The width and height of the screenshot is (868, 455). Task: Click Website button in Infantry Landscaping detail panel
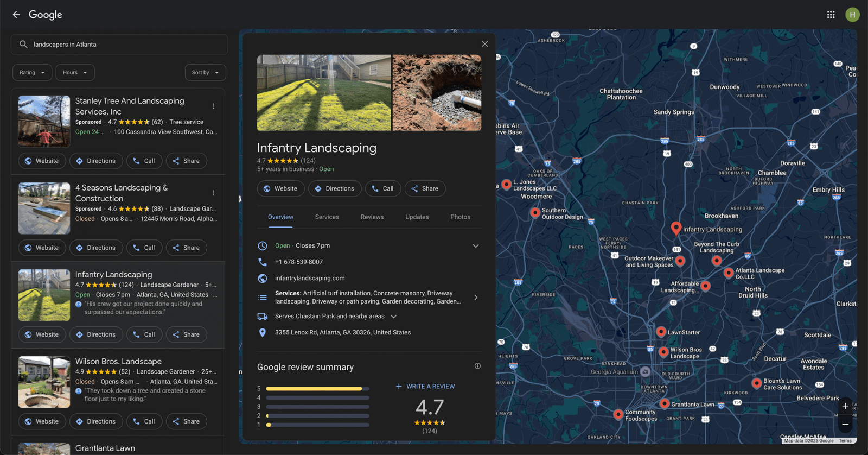click(280, 188)
